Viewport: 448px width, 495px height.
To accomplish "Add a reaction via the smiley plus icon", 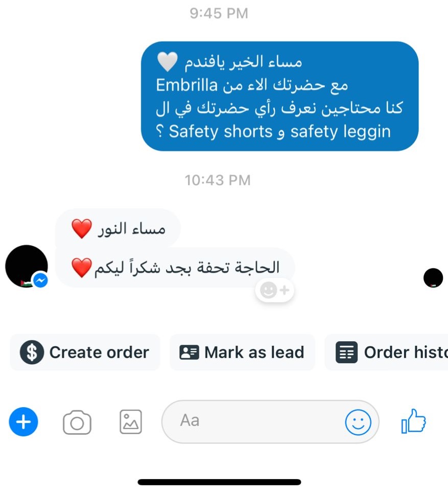I will click(275, 290).
